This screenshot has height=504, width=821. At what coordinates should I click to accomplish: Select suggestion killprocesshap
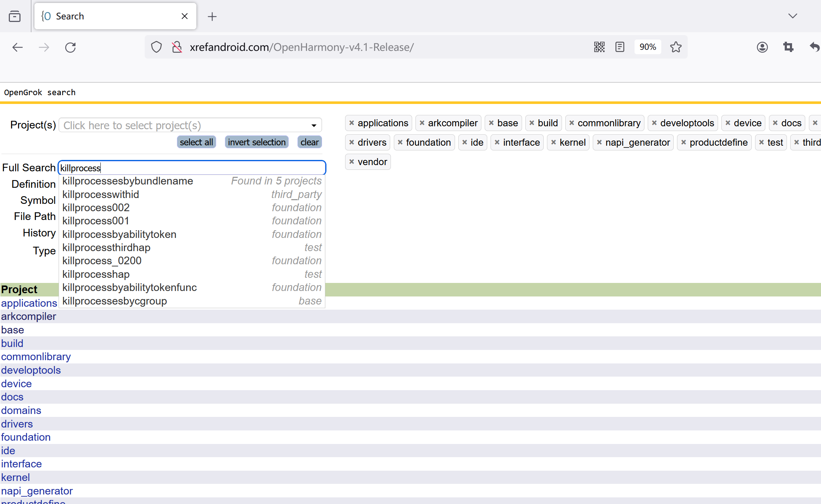tap(192, 274)
